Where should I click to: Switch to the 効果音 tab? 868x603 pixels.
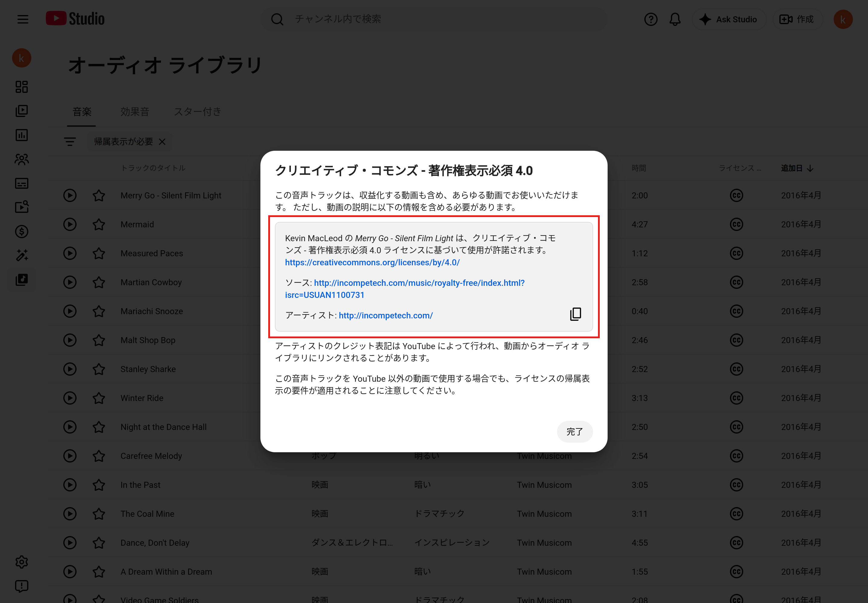(134, 112)
